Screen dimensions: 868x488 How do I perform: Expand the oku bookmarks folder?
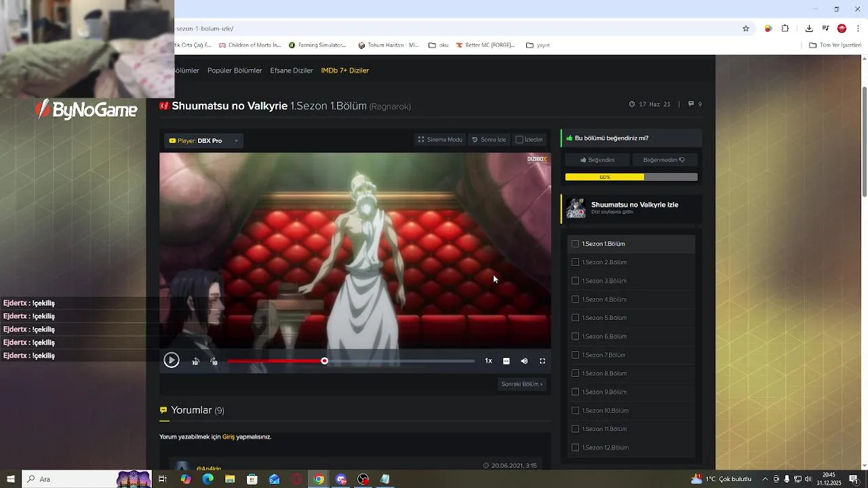coord(439,45)
